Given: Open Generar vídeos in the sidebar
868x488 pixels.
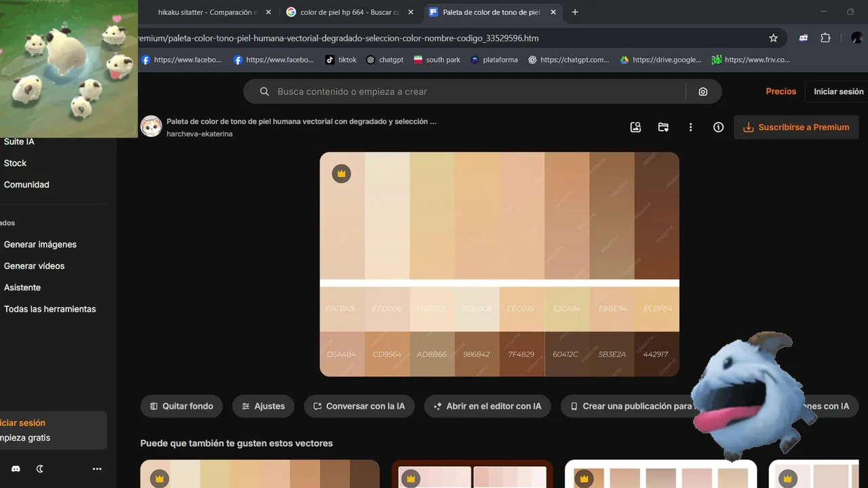Looking at the screenshot, I should [34, 266].
